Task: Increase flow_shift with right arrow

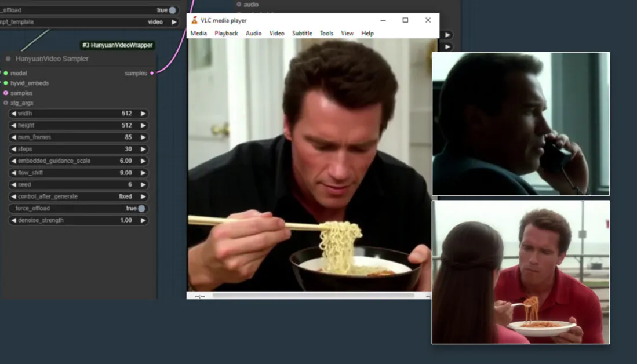Action: [x=143, y=173]
